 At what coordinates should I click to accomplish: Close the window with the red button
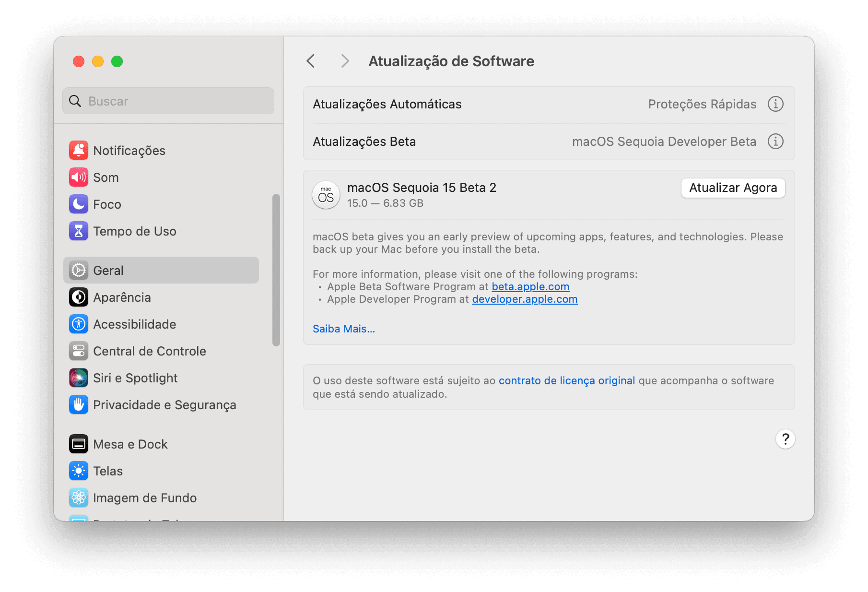tap(79, 61)
